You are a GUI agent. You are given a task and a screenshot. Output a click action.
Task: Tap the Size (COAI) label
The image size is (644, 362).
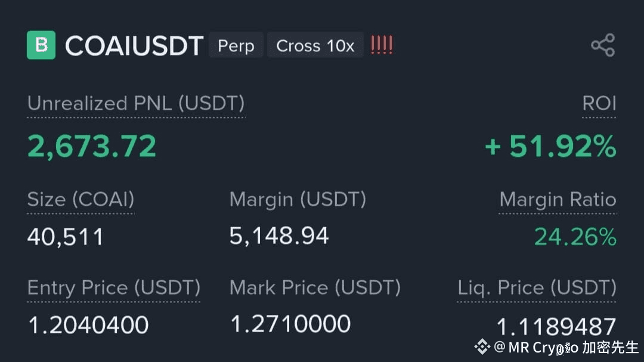pyautogui.click(x=80, y=200)
